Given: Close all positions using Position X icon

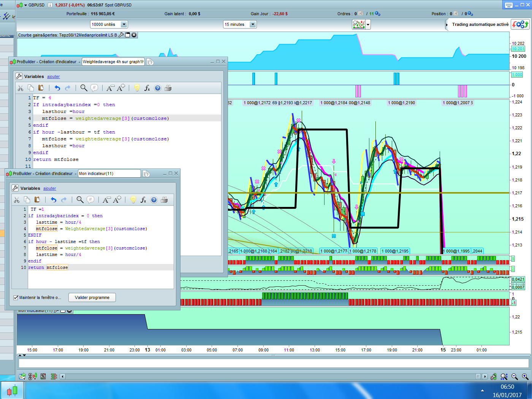Looking at the screenshot, I should 456,14.
